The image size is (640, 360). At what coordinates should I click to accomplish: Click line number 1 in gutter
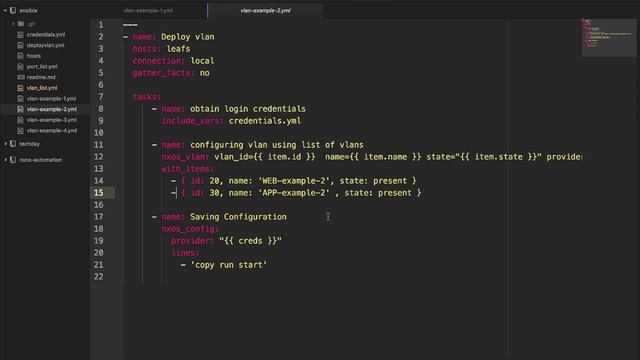coord(101,25)
